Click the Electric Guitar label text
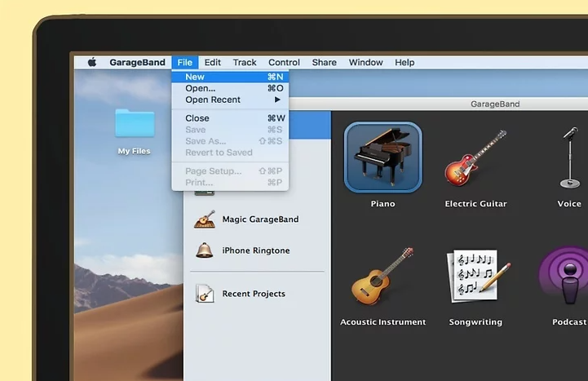 pyautogui.click(x=475, y=204)
